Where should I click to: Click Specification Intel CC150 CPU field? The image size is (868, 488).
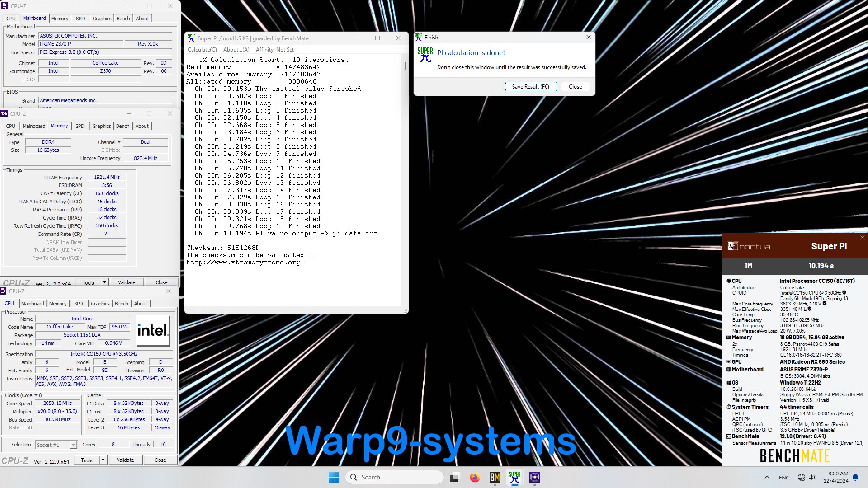[104, 354]
